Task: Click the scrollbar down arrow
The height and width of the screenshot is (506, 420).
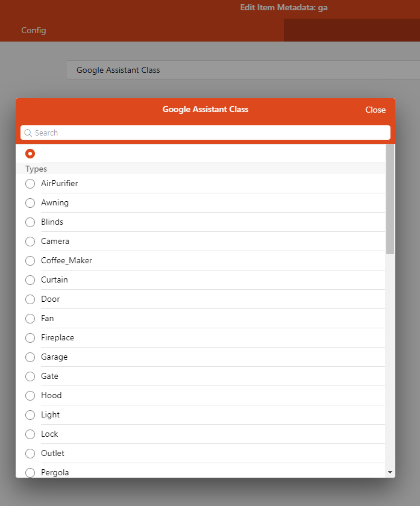Action: [390, 472]
